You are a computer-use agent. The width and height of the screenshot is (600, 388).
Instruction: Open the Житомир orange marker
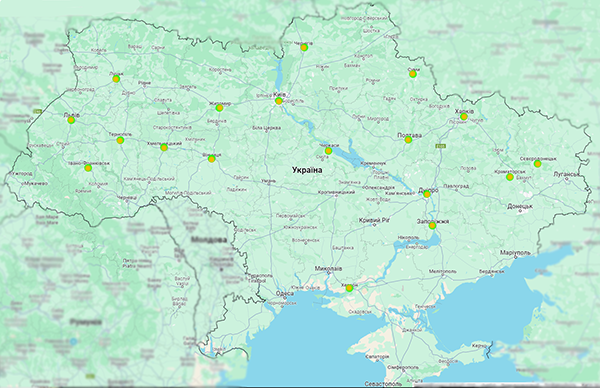(x=219, y=108)
